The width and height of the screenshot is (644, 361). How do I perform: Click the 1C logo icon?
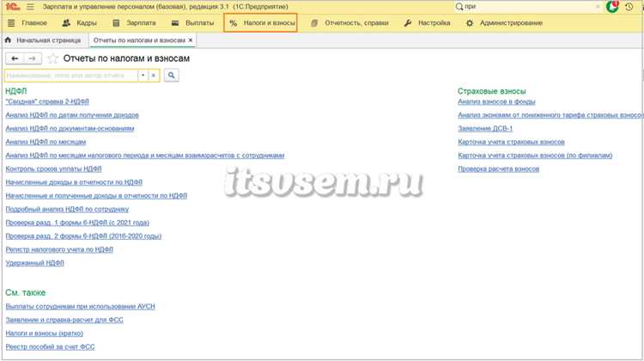13,7
